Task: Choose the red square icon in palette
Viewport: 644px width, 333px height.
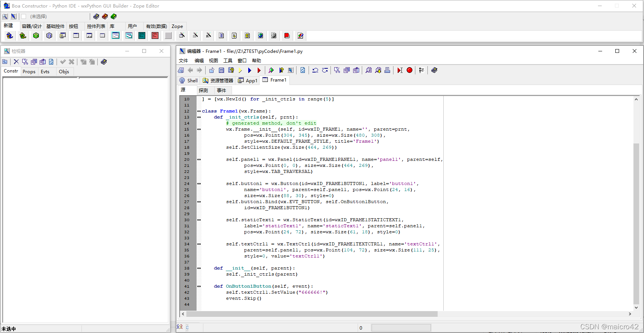Action: 287,35
